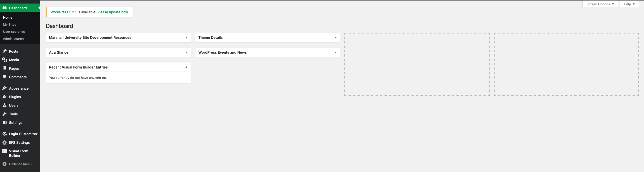Expand the Theme Details widget
The height and width of the screenshot is (172, 644).
click(336, 38)
